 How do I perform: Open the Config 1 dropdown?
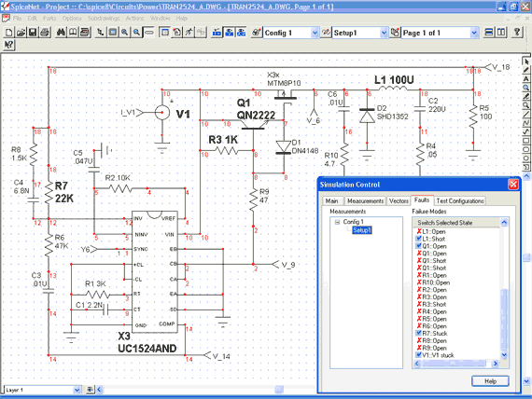315,33
